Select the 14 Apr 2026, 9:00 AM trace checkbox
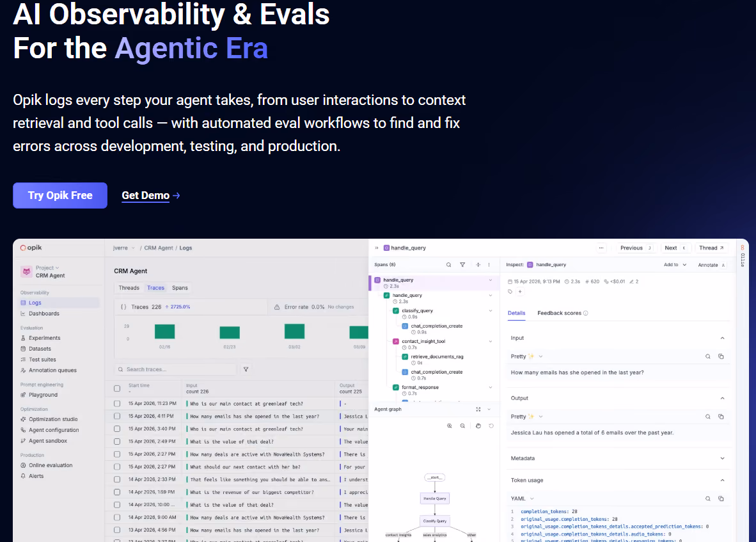 [117, 518]
